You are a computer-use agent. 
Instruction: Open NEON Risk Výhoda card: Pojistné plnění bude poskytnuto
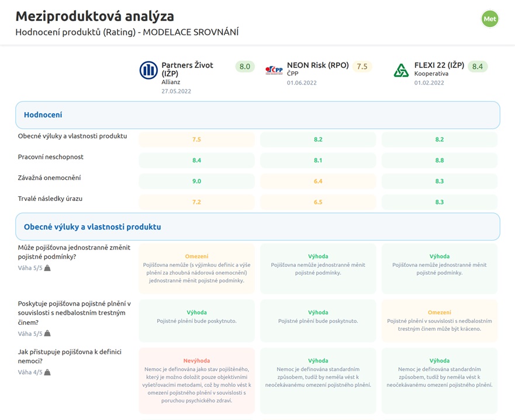(x=318, y=321)
